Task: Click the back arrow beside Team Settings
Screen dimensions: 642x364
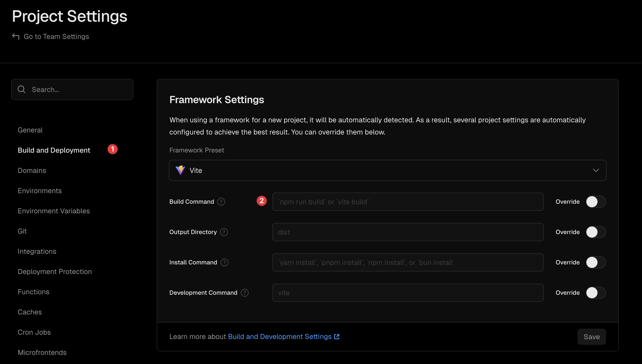Action: pos(16,36)
